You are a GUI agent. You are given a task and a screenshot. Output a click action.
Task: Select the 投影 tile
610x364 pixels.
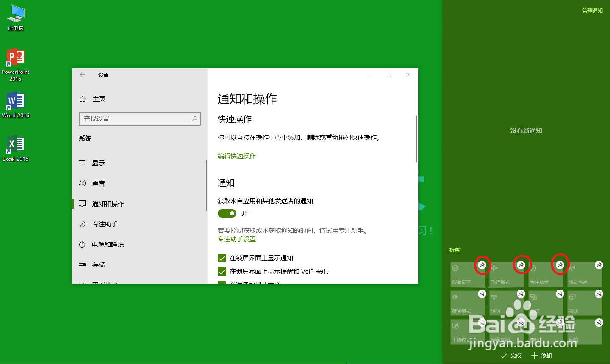(584, 303)
